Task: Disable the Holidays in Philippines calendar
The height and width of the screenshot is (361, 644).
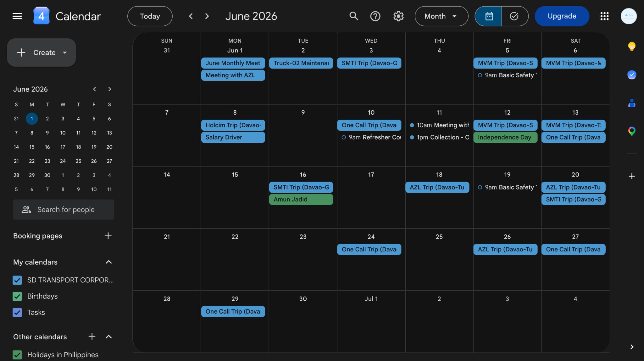Action: 17,355
